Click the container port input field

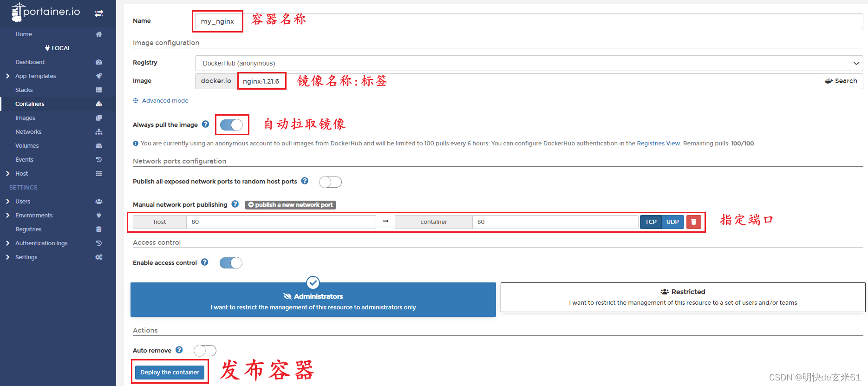point(555,222)
